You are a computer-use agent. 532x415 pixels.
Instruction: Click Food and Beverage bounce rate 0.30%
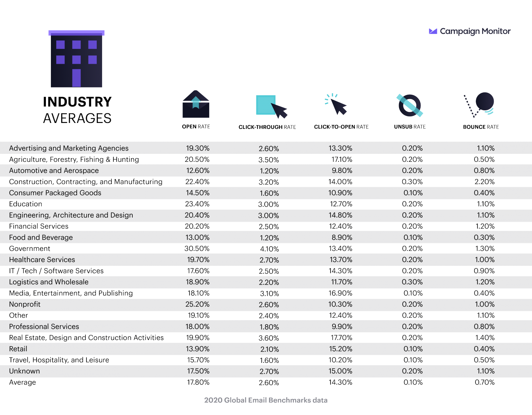pyautogui.click(x=484, y=238)
